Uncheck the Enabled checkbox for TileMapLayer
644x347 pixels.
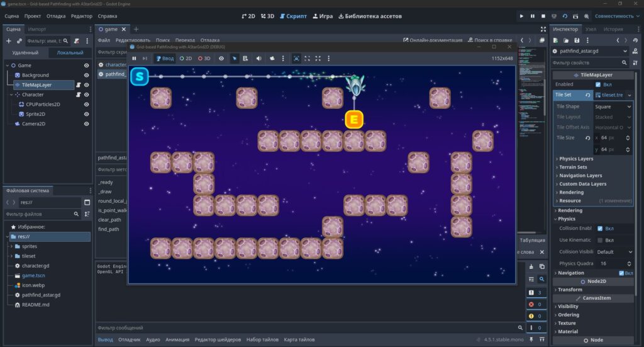[x=598, y=84]
